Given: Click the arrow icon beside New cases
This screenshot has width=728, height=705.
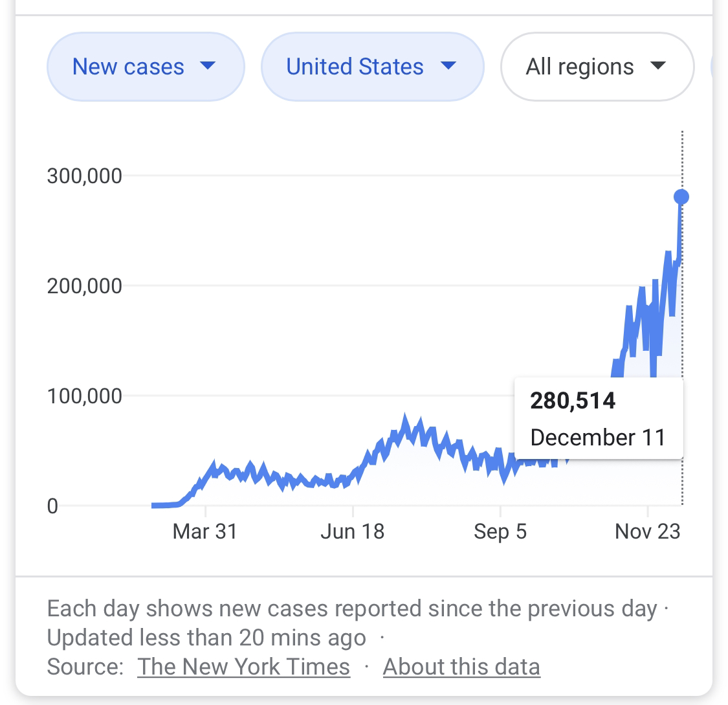Looking at the screenshot, I should 208,65.
